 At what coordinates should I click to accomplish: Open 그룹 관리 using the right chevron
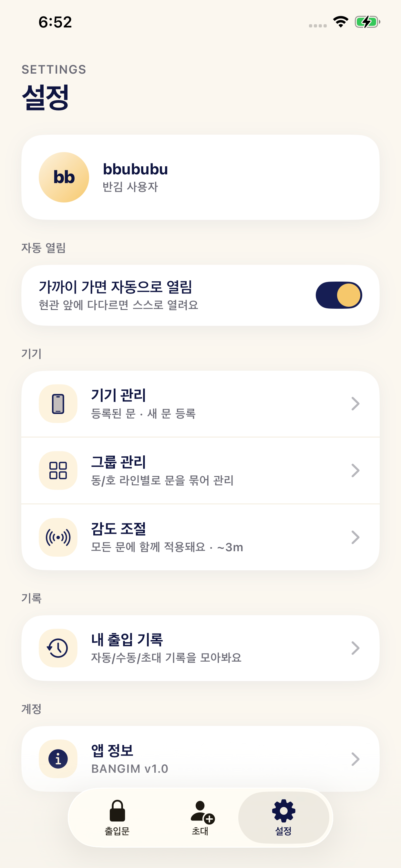pos(355,470)
